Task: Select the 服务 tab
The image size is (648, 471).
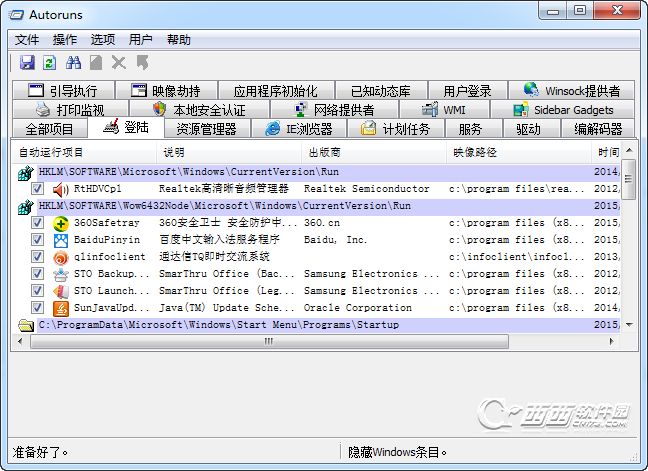Action: [474, 129]
